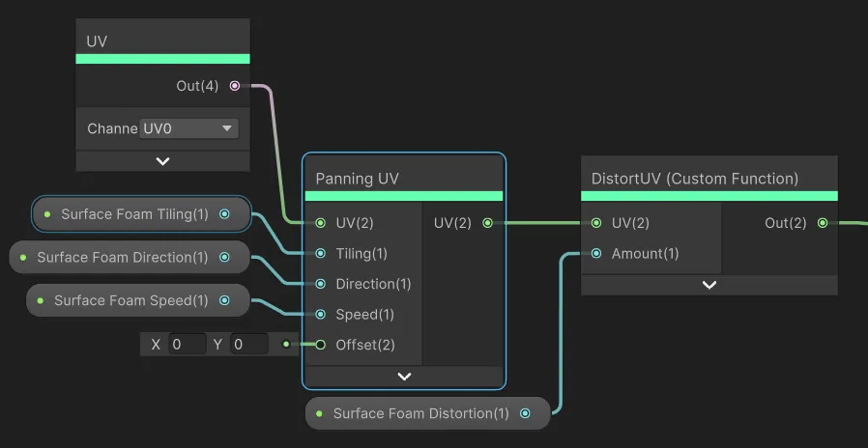Click the Y label of Offset field
Viewport: 868px width, 448px height.
point(217,345)
